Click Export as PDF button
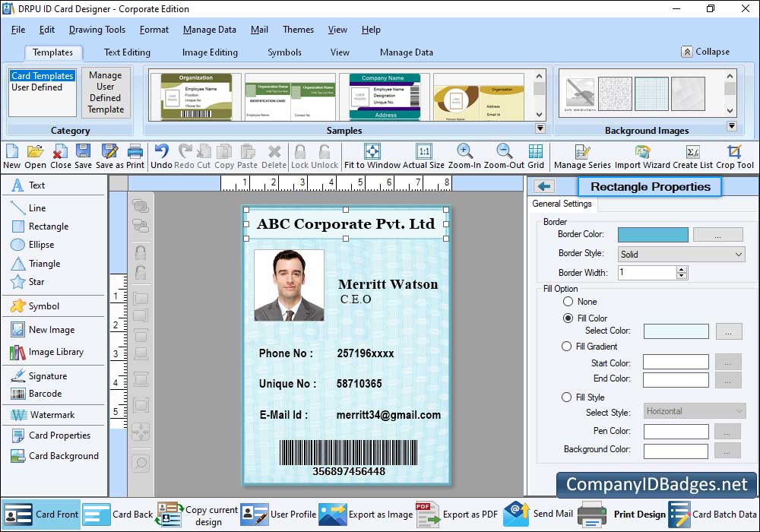 click(x=457, y=514)
